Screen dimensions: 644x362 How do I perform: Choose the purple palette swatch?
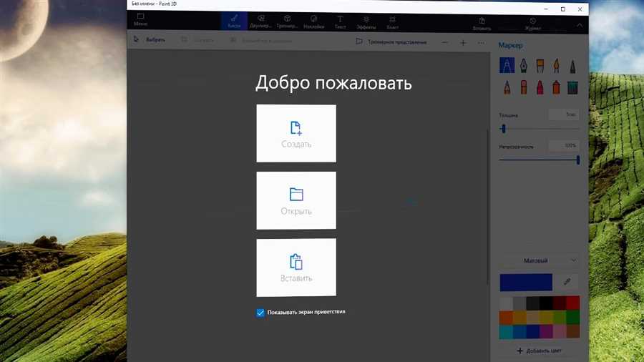[x=546, y=331]
